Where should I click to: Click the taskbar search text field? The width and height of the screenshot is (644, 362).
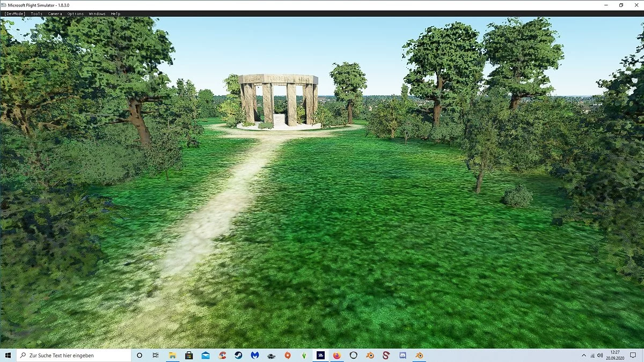pyautogui.click(x=75, y=355)
